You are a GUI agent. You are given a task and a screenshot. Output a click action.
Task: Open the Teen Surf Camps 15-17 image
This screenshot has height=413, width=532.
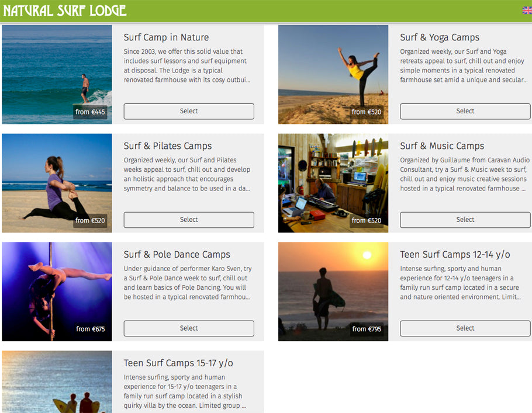pos(57,381)
